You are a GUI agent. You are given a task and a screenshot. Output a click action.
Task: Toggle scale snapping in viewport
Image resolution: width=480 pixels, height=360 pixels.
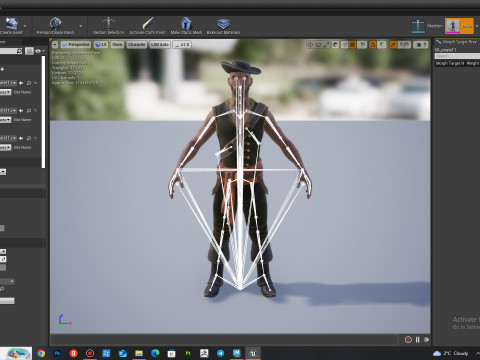click(393, 45)
